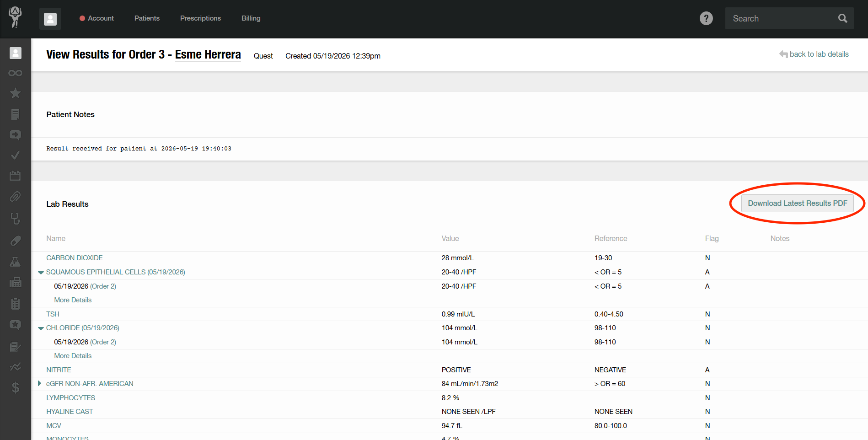Image resolution: width=868 pixels, height=440 pixels.
Task: Click the lab flask sidebar icon
Action: tap(15, 262)
